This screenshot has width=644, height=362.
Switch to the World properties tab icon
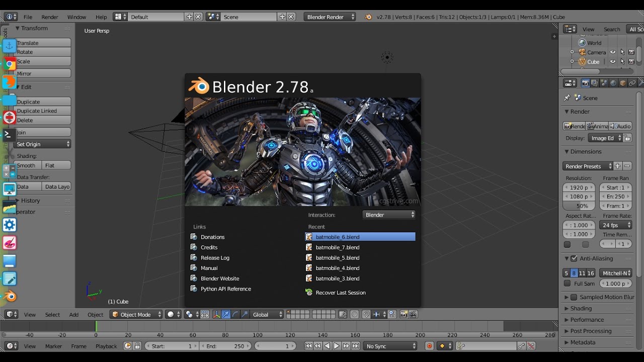point(613,83)
